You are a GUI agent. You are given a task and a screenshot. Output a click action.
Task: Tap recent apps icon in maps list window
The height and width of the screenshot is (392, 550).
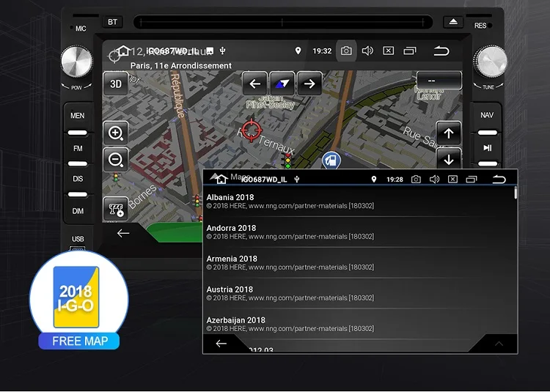click(472, 180)
